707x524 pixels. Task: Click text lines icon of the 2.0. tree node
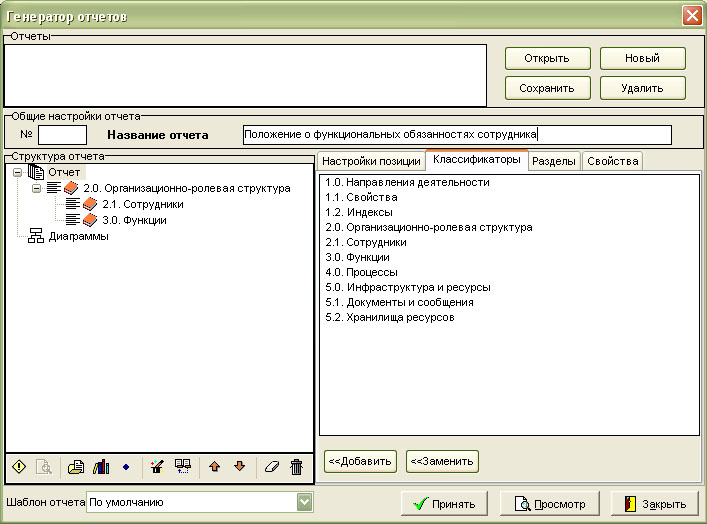tap(54, 188)
